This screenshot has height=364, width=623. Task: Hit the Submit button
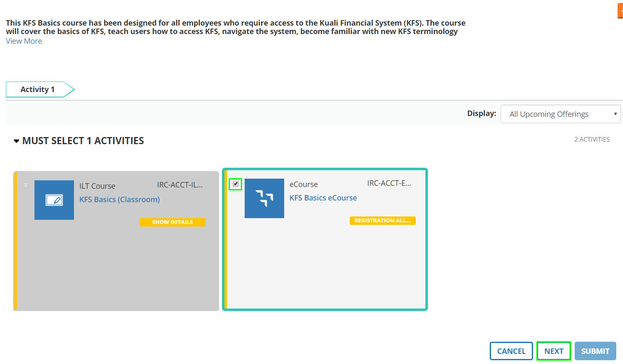(595, 351)
